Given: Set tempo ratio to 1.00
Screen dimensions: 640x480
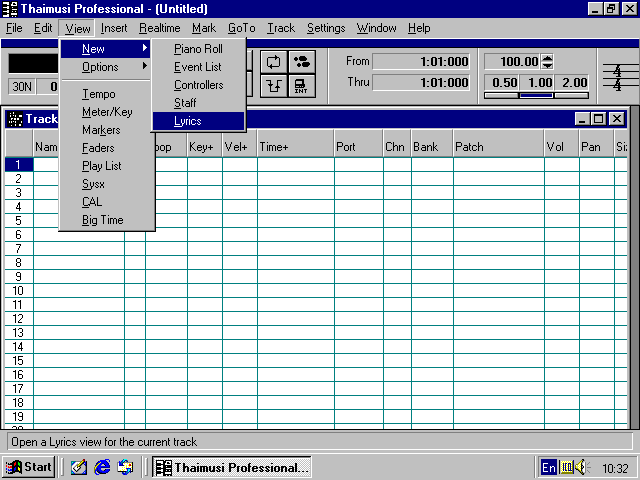Looking at the screenshot, I should coord(537,83).
